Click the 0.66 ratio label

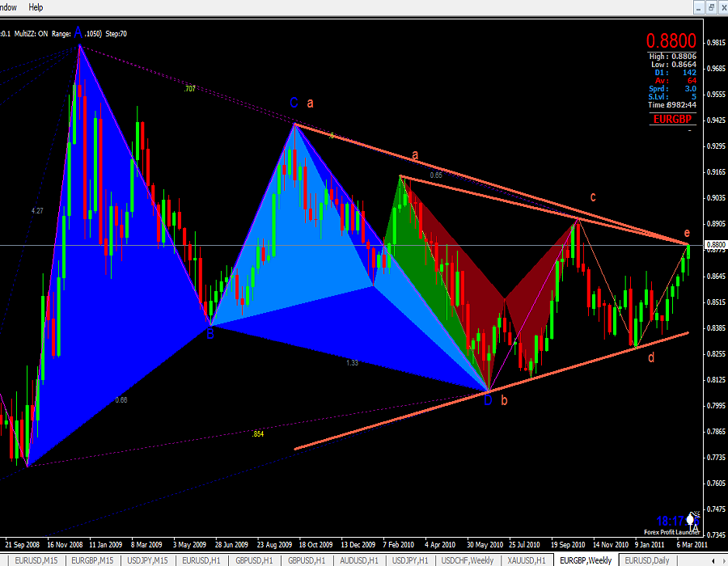point(121,400)
